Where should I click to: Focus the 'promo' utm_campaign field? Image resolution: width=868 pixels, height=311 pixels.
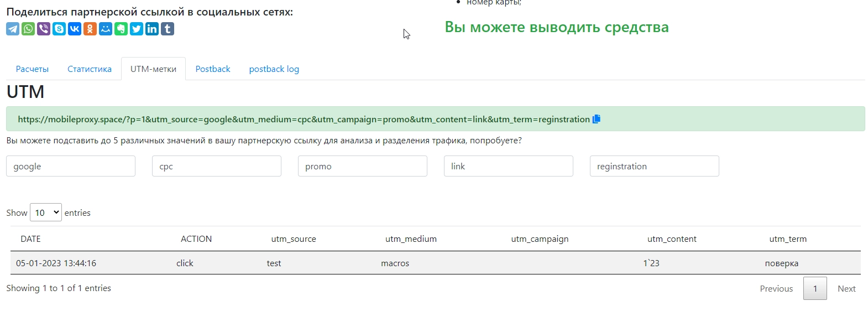click(363, 166)
